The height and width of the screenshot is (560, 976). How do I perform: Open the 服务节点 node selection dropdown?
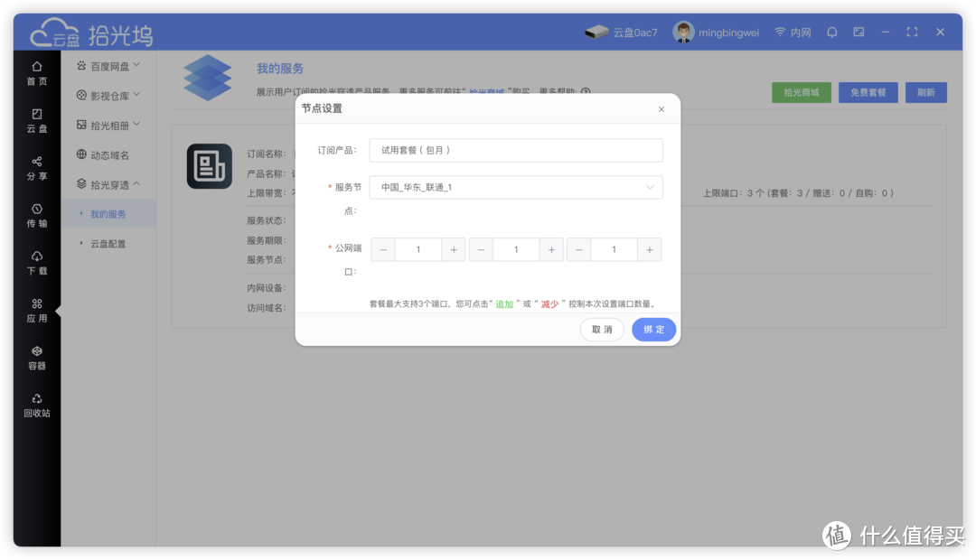pos(515,187)
